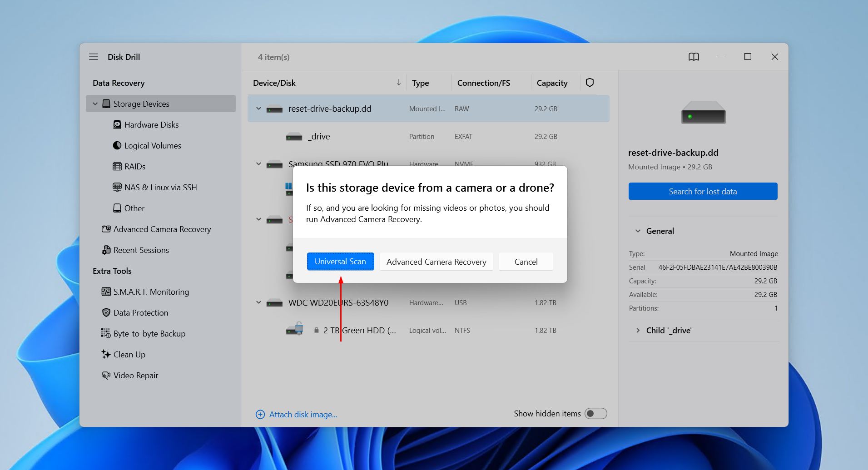Select the _drive partition name
Screen dimensions: 868x470
(318, 136)
